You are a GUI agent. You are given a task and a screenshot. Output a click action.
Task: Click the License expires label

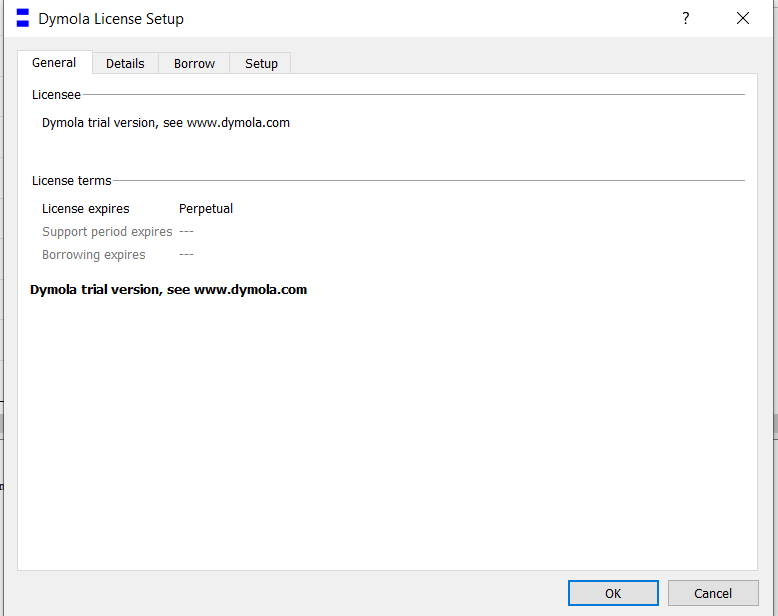point(85,209)
